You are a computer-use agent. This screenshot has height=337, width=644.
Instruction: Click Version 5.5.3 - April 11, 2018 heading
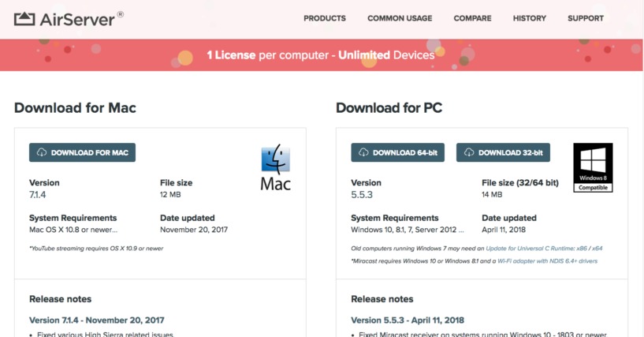(408, 320)
